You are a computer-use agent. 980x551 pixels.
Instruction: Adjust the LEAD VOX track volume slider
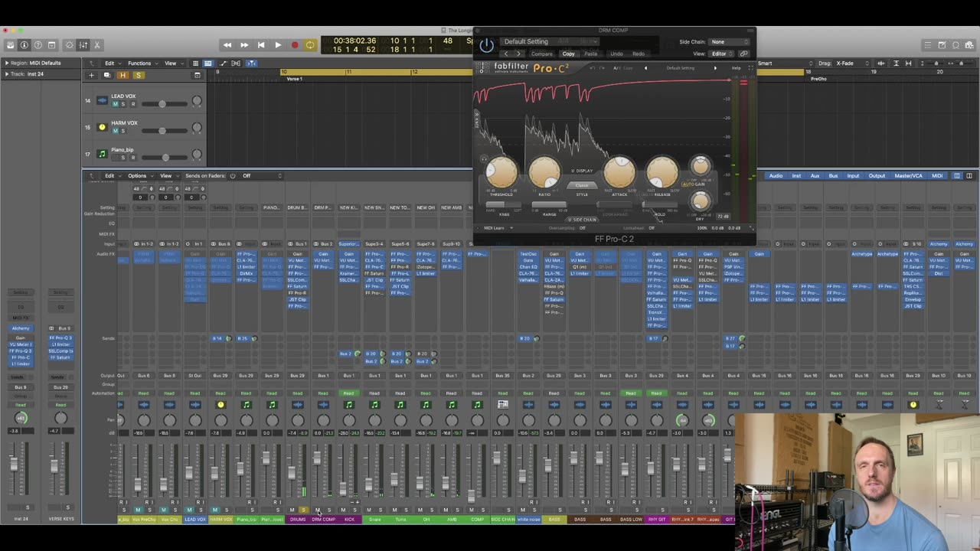click(x=163, y=104)
